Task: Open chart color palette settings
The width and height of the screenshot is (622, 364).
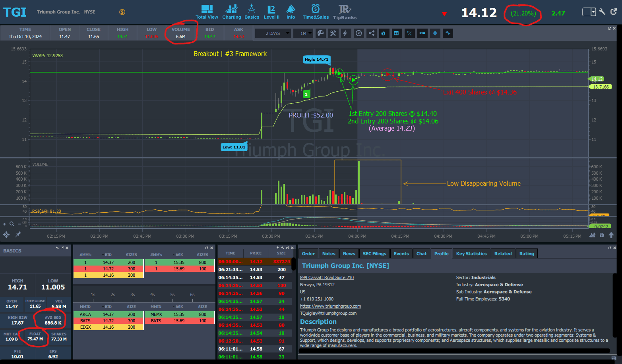Action: click(320, 33)
